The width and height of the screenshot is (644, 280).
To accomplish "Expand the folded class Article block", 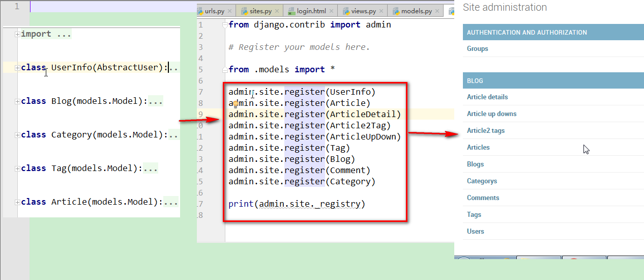I will (x=17, y=202).
